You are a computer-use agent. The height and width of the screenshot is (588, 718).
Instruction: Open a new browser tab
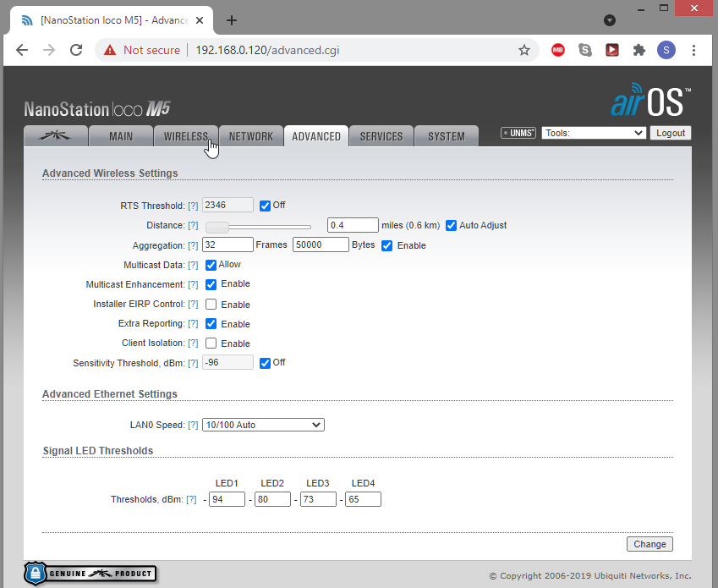[x=232, y=20]
